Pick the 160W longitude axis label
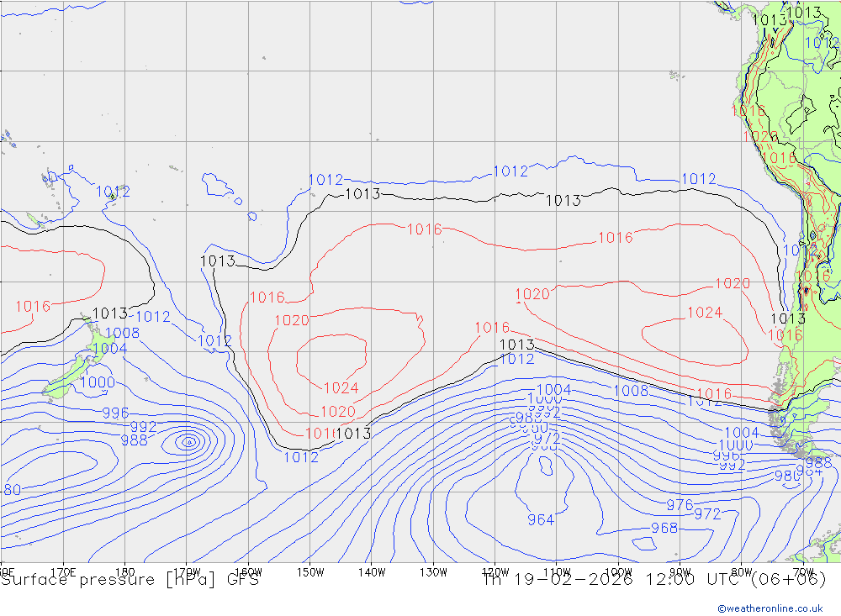The height and width of the screenshot is (616, 841). tap(248, 572)
